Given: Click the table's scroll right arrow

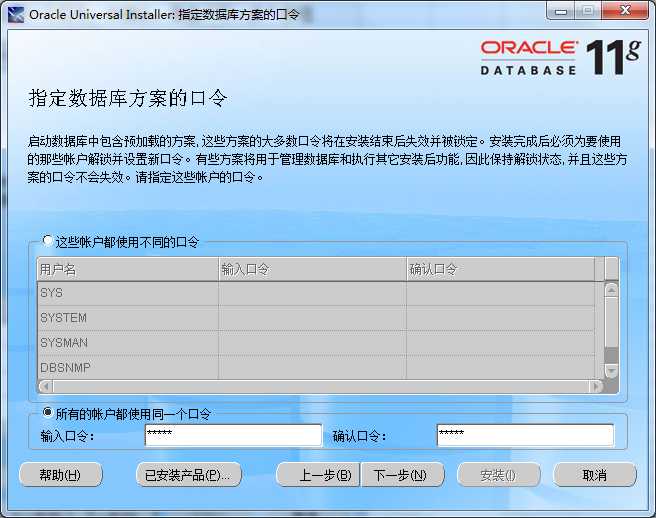Looking at the screenshot, I should [596, 386].
